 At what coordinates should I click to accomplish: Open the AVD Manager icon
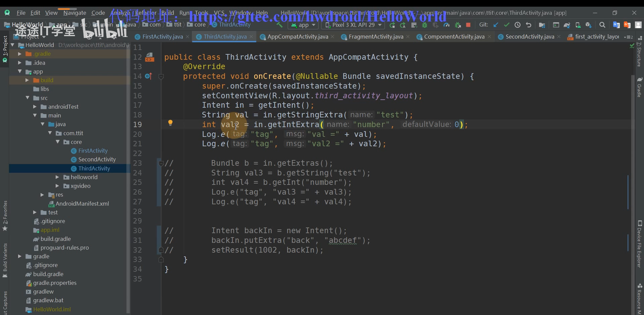[x=578, y=25]
